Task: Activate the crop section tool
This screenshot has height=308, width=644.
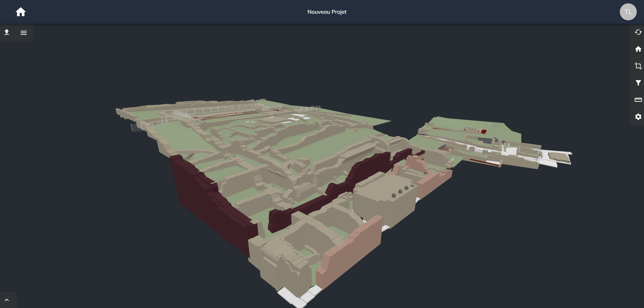Action: point(638,66)
